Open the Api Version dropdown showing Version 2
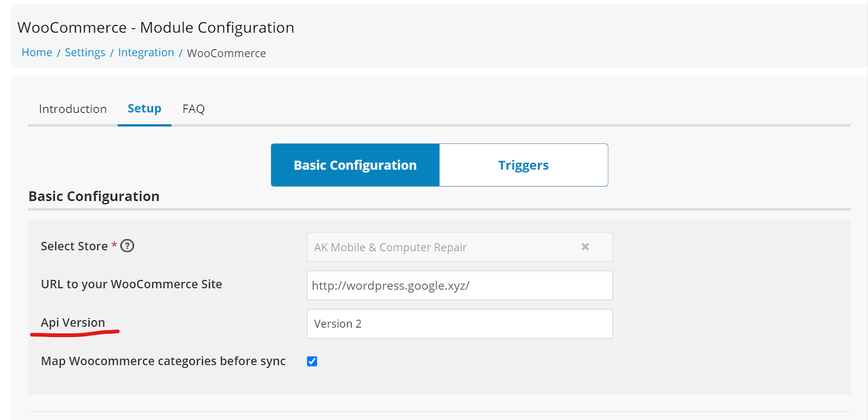 (x=459, y=324)
